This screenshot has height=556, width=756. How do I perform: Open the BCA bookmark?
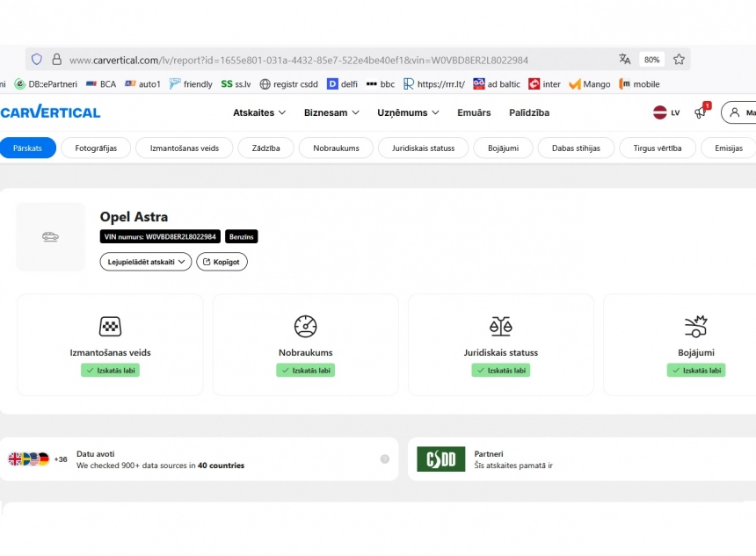pos(101,84)
